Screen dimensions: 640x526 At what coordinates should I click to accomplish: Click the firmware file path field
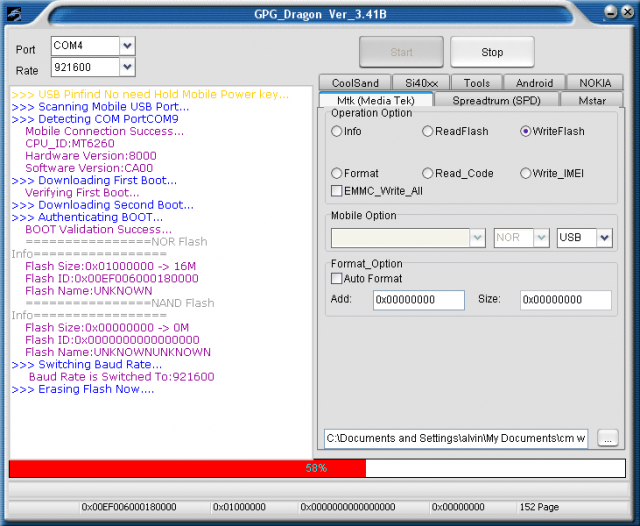(455, 438)
